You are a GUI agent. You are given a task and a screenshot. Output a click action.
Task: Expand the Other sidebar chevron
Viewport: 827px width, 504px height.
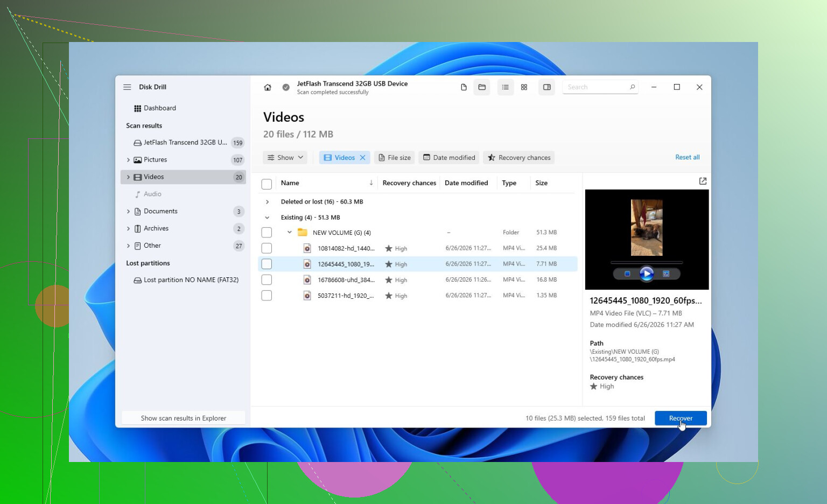[x=128, y=246]
